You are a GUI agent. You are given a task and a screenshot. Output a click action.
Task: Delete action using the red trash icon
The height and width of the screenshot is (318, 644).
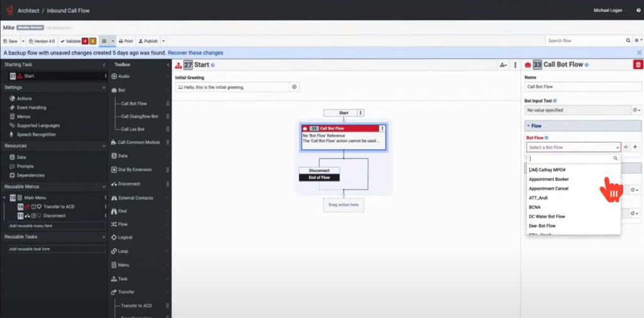(638, 64)
